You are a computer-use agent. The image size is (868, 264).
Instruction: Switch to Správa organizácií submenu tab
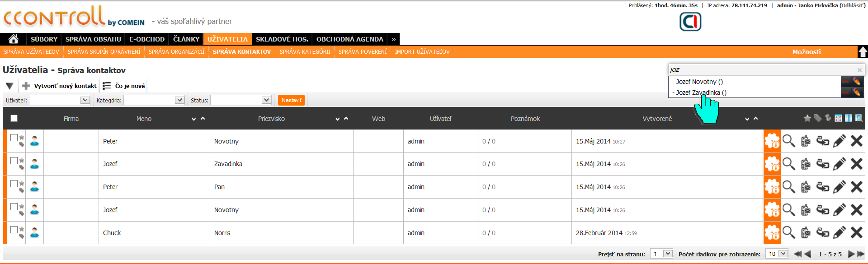[176, 52]
